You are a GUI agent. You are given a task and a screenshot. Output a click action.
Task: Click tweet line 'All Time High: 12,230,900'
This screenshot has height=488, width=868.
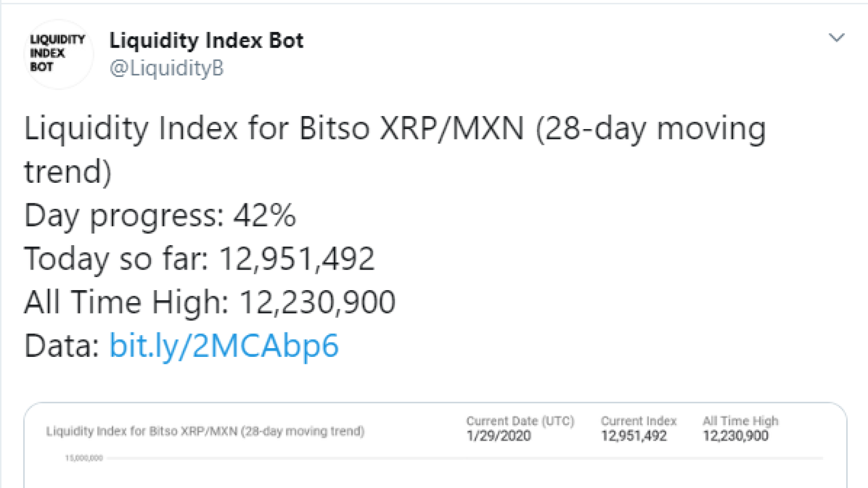[210, 302]
